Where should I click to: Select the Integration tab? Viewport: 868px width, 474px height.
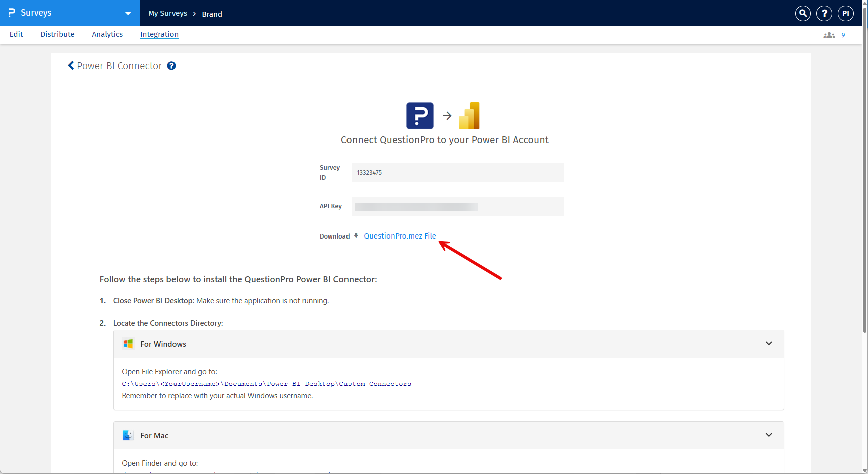pos(159,34)
